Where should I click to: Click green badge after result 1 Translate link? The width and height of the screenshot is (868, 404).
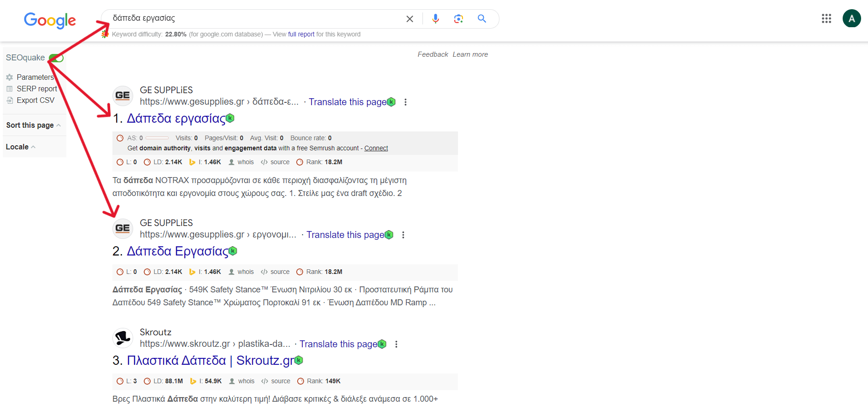[x=391, y=101]
